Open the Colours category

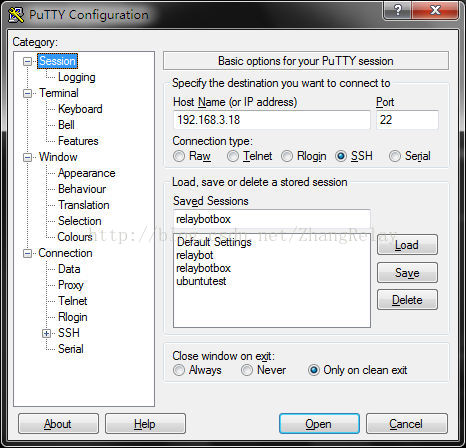pos(75,237)
